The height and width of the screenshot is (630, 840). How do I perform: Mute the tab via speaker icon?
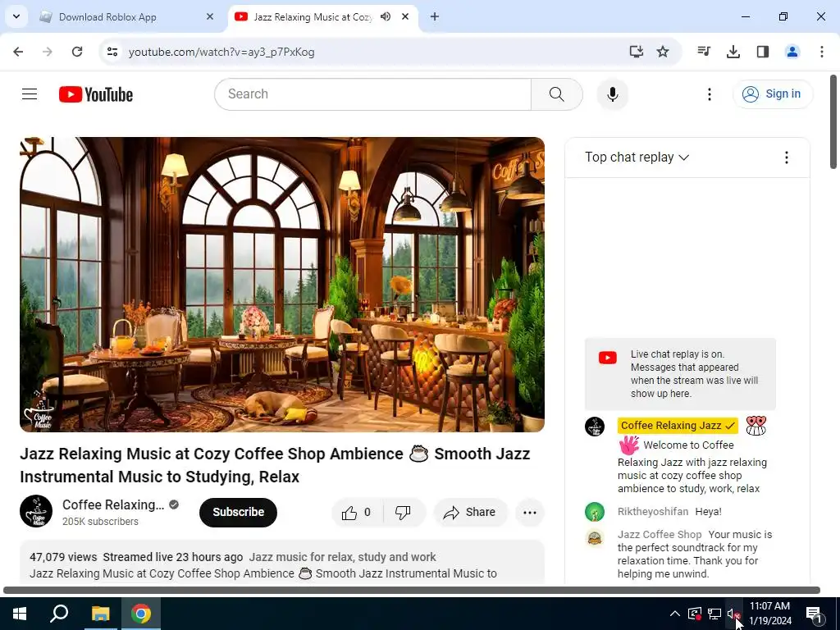(x=386, y=16)
